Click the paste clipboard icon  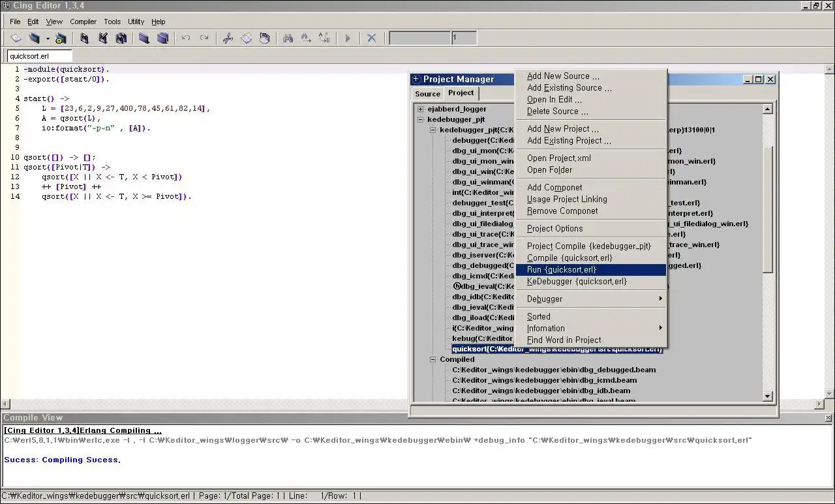click(264, 38)
